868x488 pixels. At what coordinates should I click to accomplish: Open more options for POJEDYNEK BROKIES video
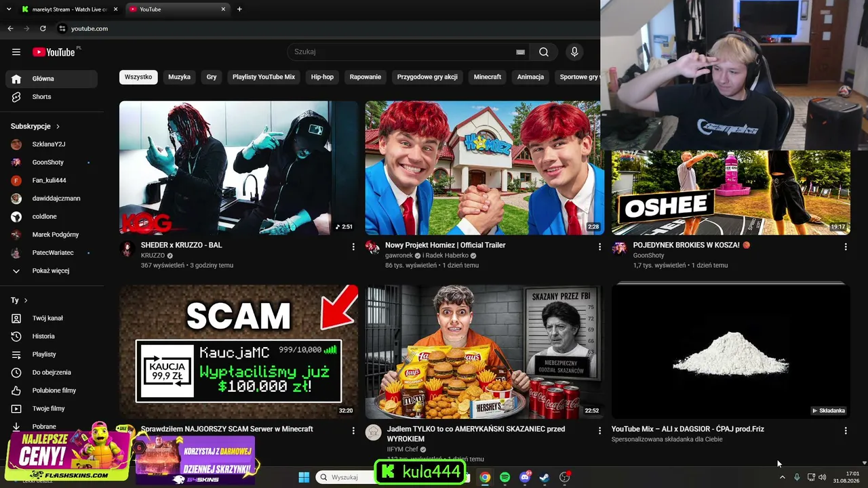click(x=846, y=247)
